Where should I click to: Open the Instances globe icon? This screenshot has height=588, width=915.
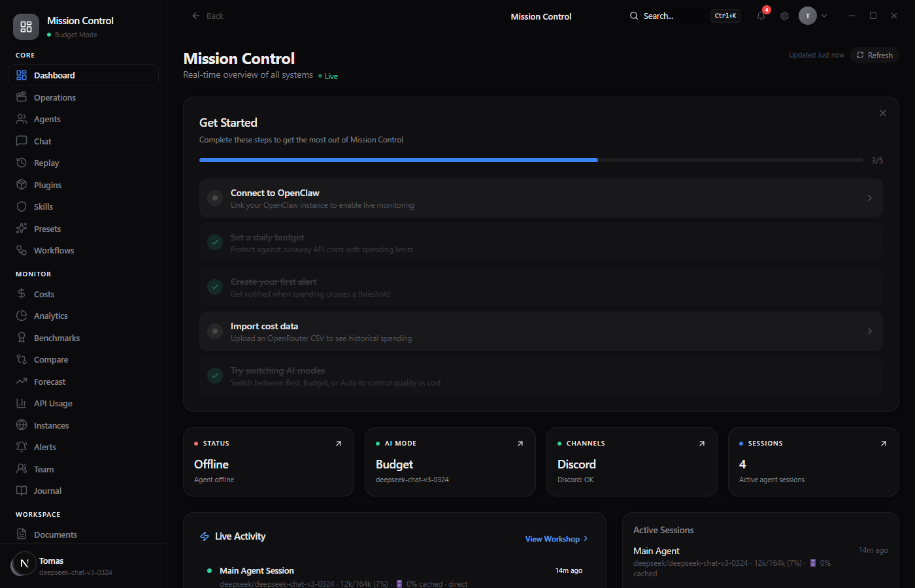pos(22,425)
